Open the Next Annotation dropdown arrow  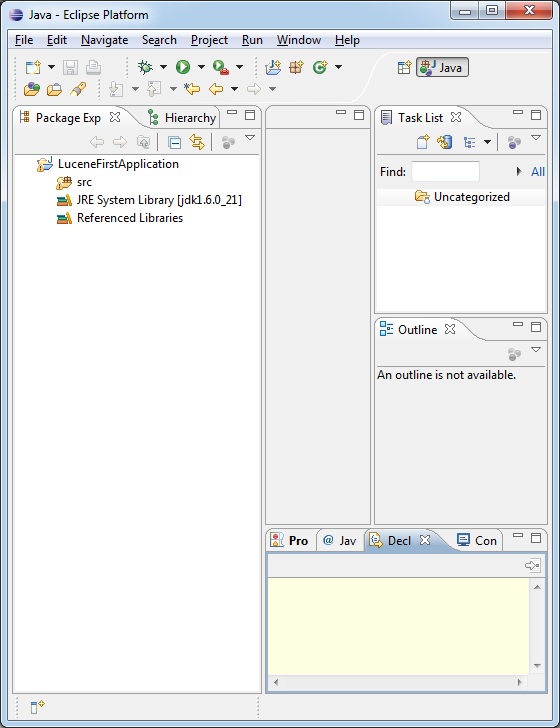tap(135, 89)
